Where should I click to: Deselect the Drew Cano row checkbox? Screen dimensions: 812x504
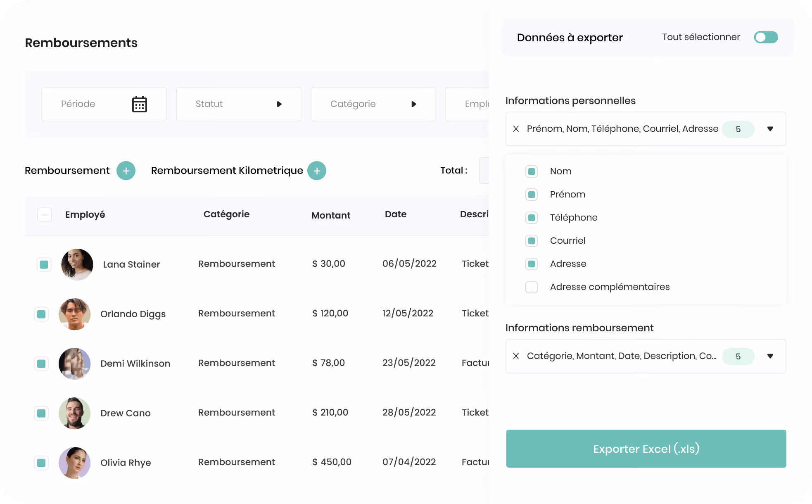pyautogui.click(x=41, y=413)
